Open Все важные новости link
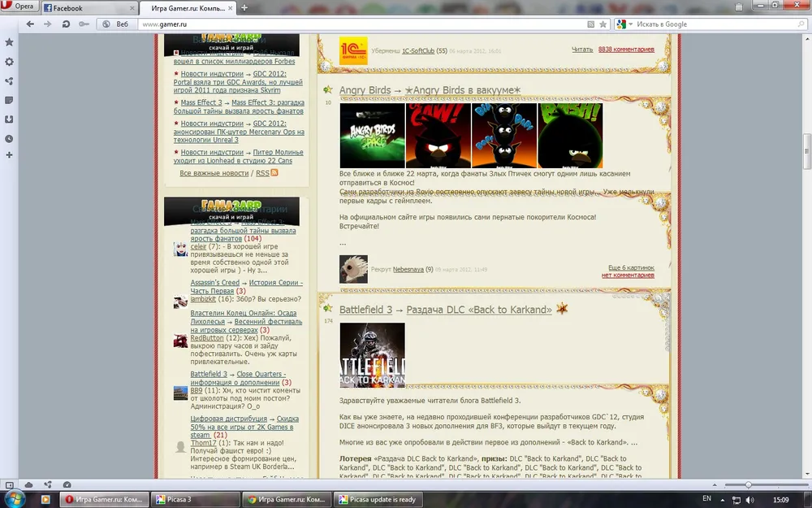The image size is (812, 508). (x=214, y=173)
